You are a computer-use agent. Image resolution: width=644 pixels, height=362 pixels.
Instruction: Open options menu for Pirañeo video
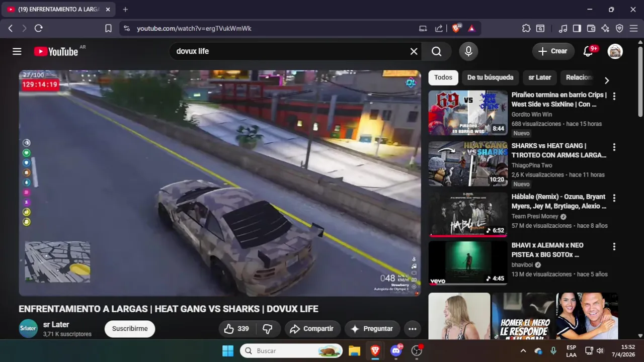click(614, 96)
